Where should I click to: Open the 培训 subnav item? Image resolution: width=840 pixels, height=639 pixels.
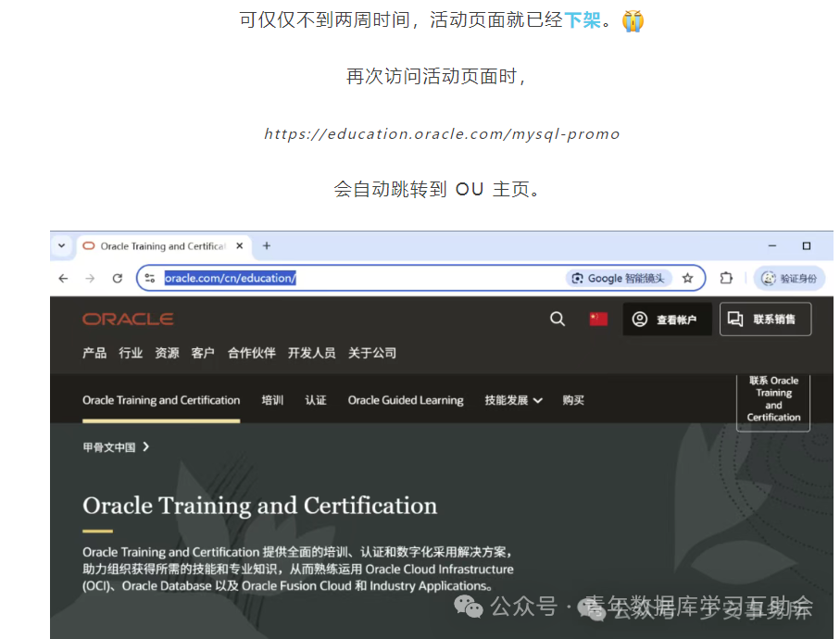272,400
